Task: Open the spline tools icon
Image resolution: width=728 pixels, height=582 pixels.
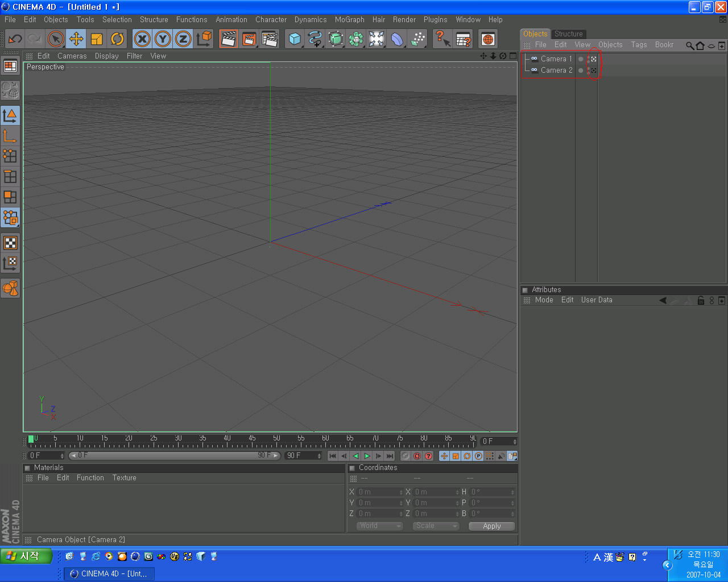Action: [315, 39]
